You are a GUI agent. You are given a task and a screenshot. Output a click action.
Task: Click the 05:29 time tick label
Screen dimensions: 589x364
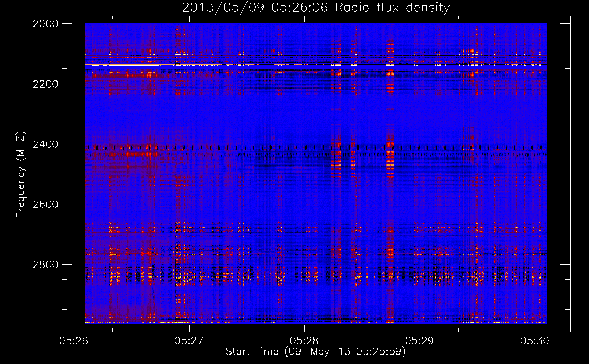tap(420, 341)
